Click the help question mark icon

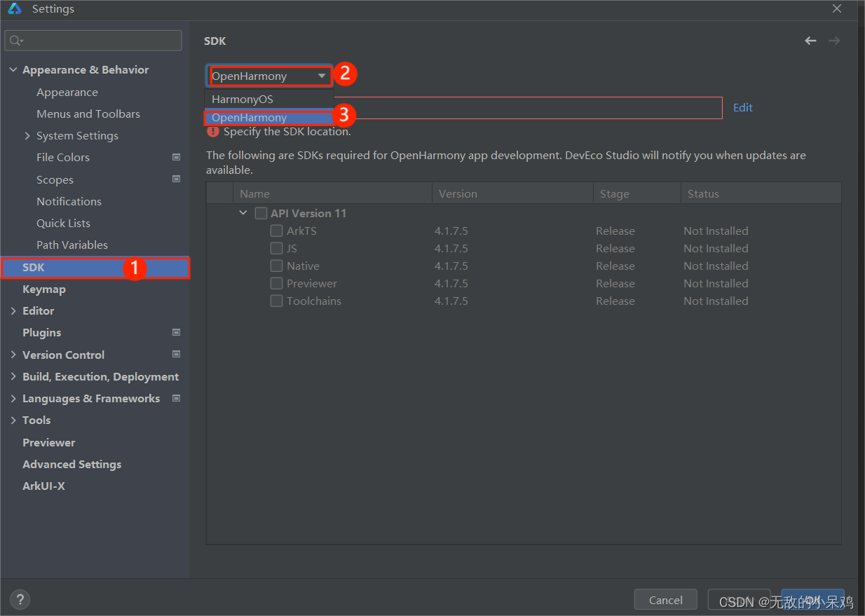coord(20,599)
